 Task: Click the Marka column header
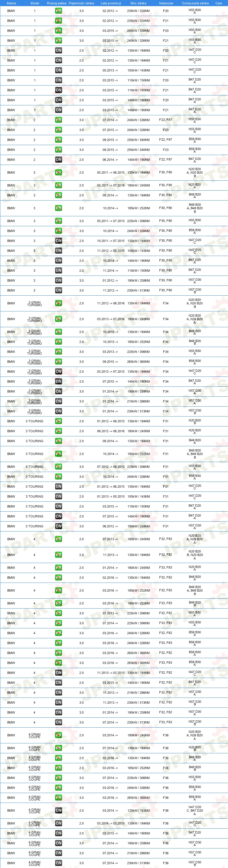(11, 3)
